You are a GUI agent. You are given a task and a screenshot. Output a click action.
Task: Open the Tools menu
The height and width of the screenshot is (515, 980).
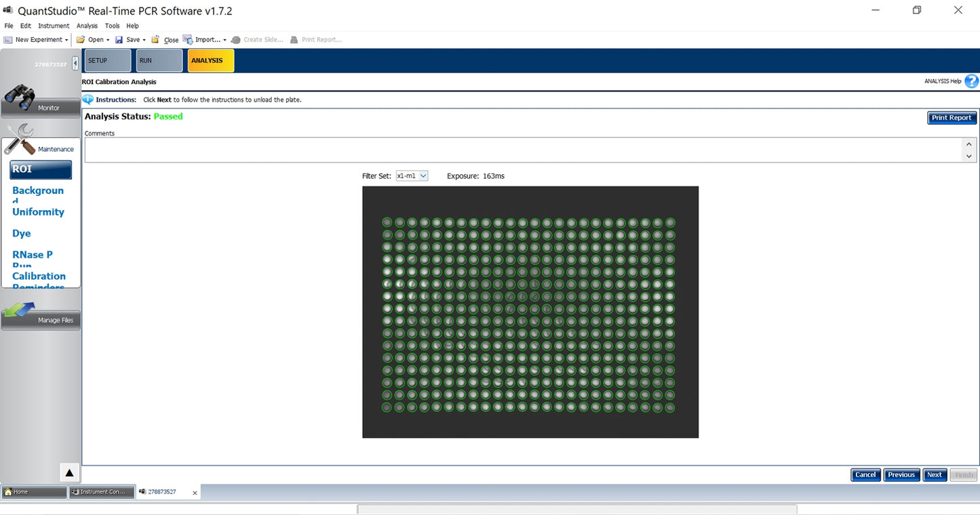click(112, 26)
